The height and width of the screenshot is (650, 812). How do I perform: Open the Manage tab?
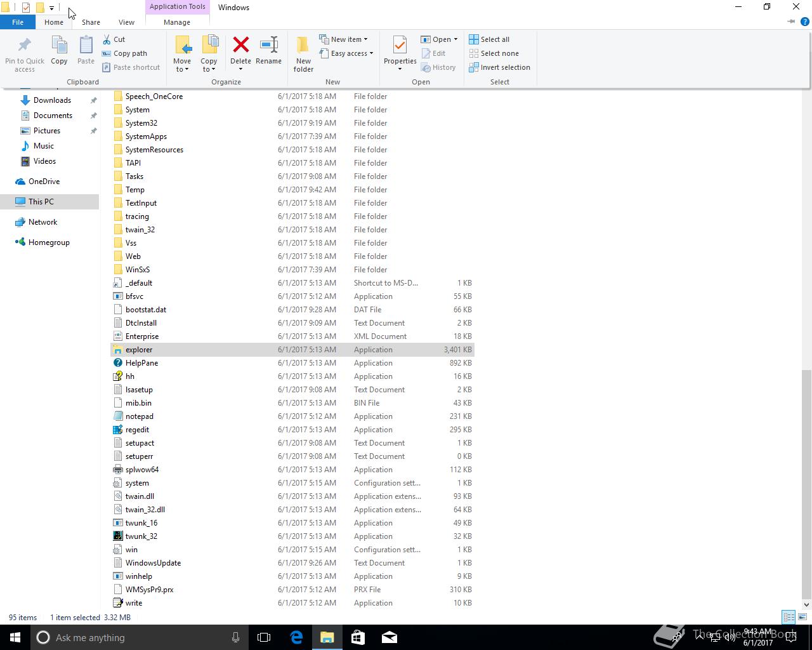point(177,22)
